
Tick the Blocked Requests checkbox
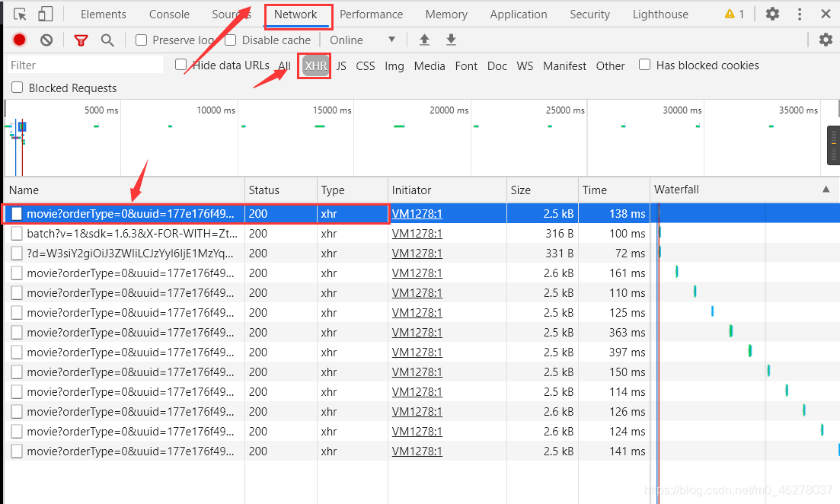pos(18,88)
